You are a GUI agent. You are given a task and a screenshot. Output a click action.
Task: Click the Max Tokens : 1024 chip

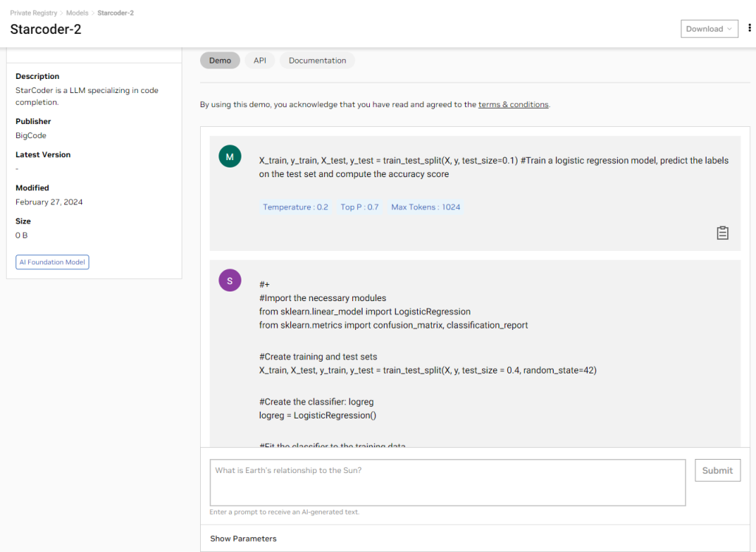[x=426, y=207]
